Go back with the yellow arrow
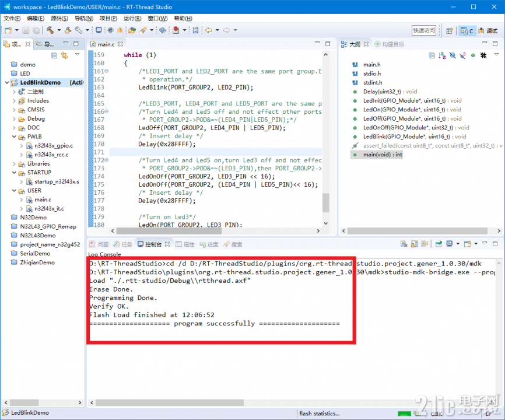505x420 pixels. coord(209,30)
